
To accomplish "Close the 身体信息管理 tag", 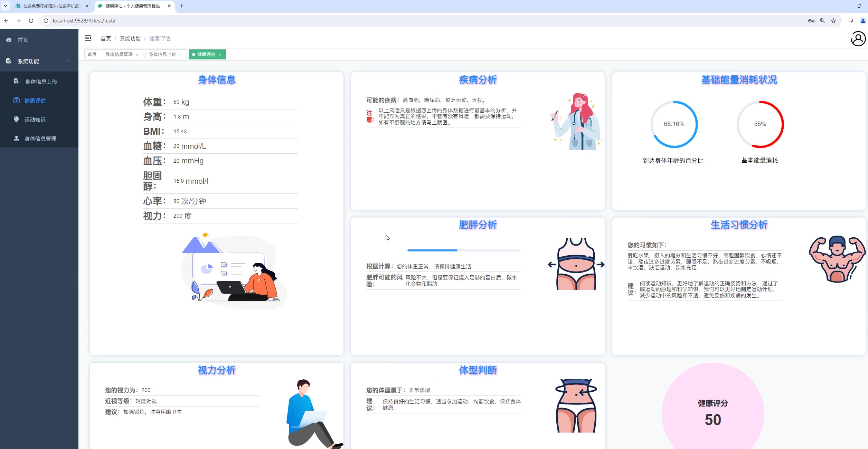I will [137, 55].
